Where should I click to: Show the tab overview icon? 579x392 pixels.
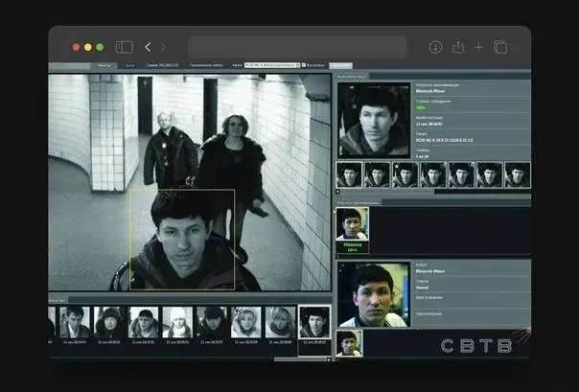pos(500,47)
